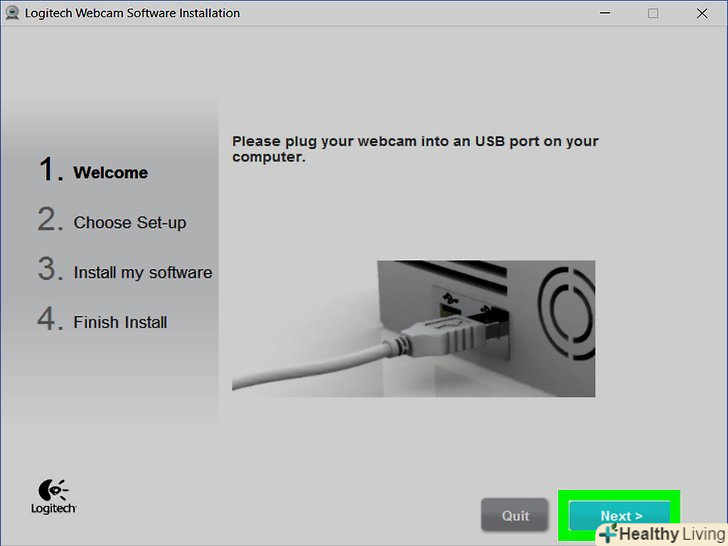Select the Welcome step
Screen dimensions: 728x546
[x=93, y=170]
